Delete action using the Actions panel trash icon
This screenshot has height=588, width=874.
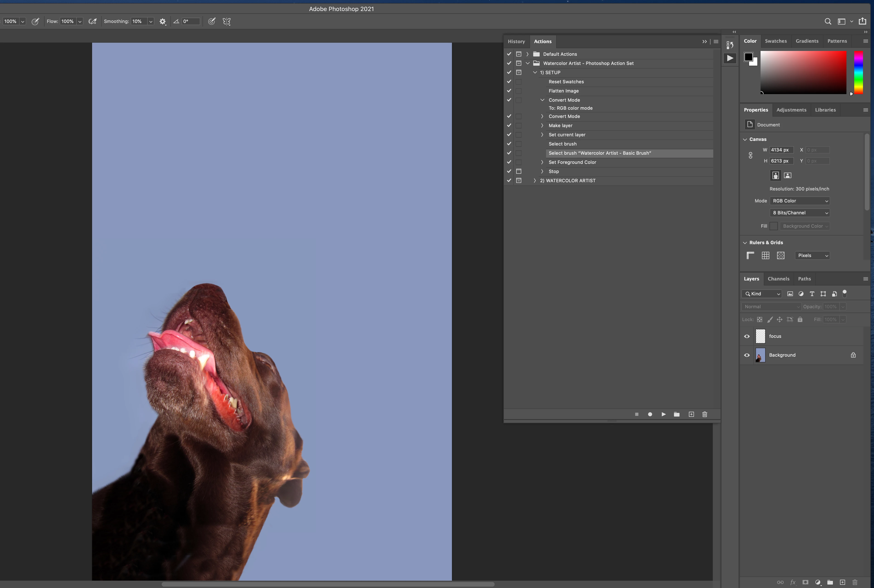(705, 414)
